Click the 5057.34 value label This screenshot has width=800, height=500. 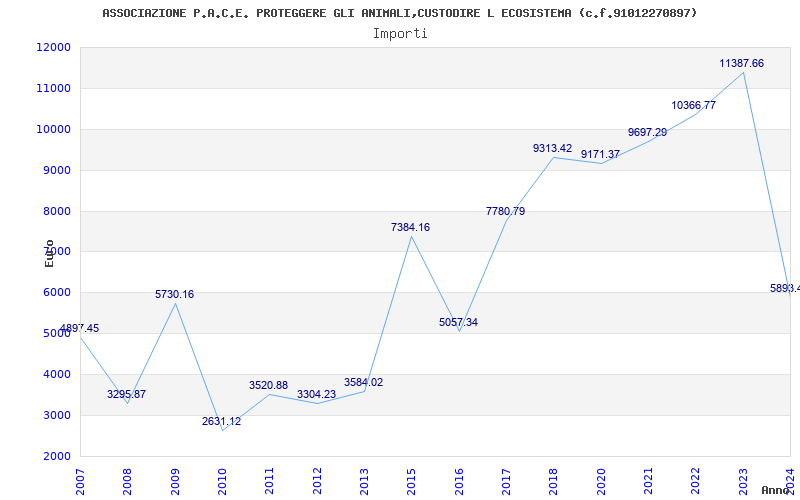458,322
